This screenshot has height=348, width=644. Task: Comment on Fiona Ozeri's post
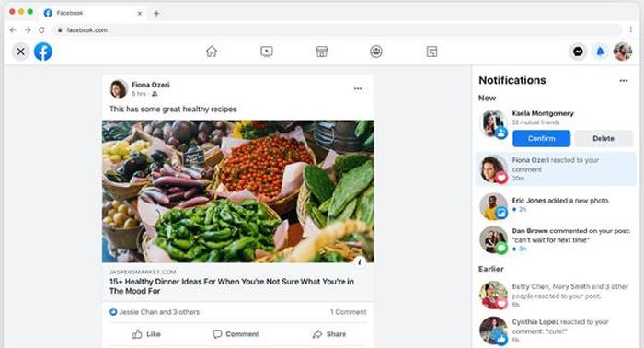[236, 334]
